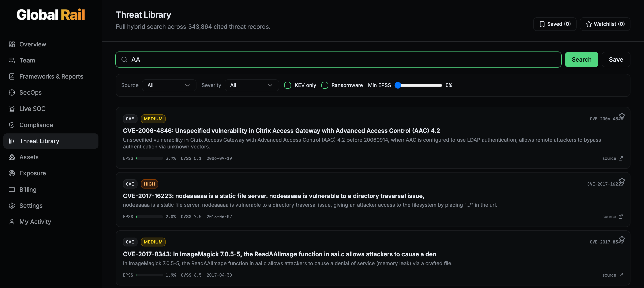The height and width of the screenshot is (288, 644).
Task: Click external link icon for CVE-2017-16223 source
Action: (x=621, y=217)
